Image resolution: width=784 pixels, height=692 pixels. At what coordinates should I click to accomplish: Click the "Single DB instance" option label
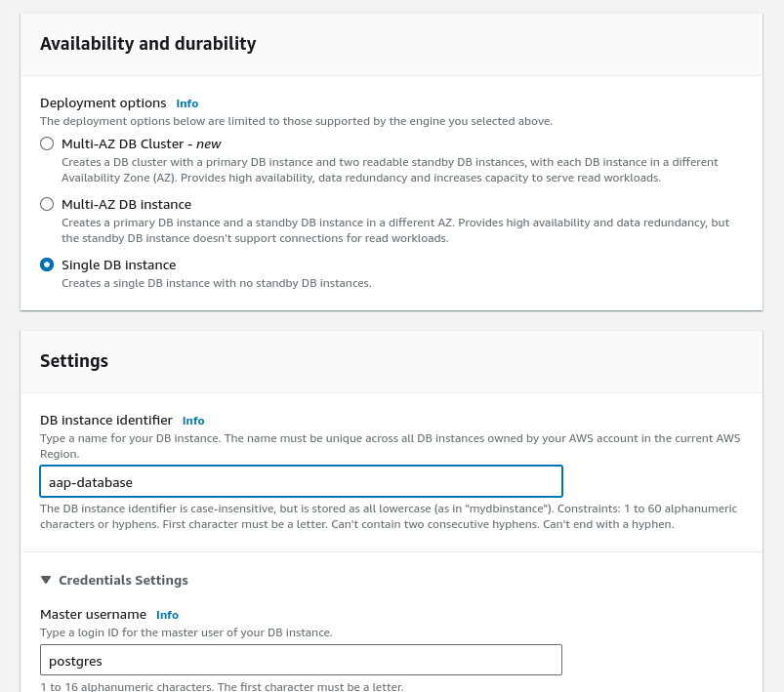tap(118, 265)
